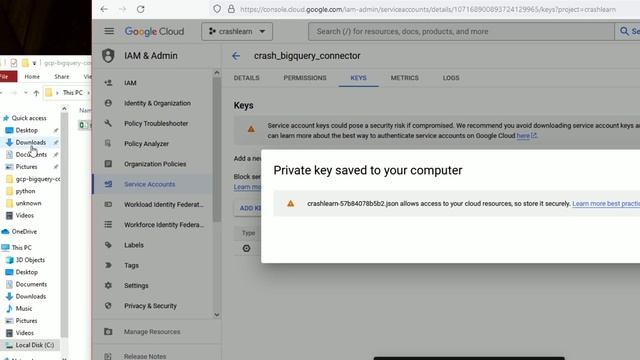Click the Workload Identity Federation icon
This screenshot has height=360, width=640.
pos(108,204)
